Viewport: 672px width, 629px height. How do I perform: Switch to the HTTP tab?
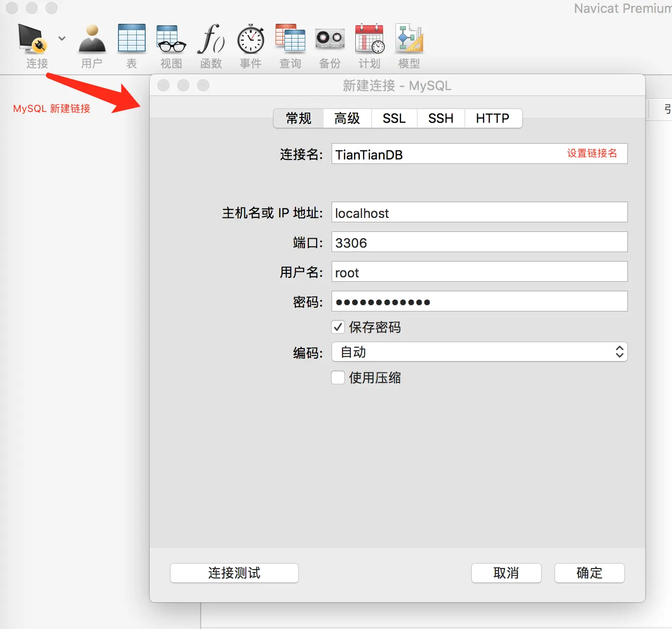coord(493,118)
